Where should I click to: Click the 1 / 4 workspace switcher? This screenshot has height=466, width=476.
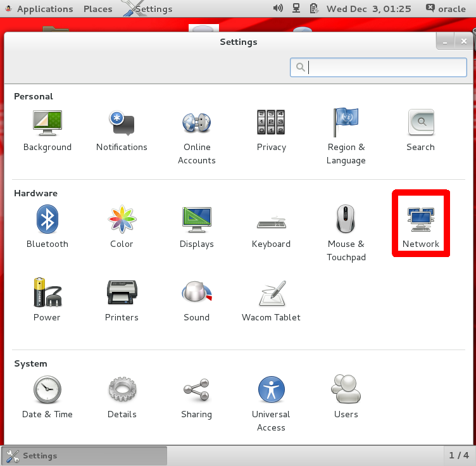pos(459,455)
